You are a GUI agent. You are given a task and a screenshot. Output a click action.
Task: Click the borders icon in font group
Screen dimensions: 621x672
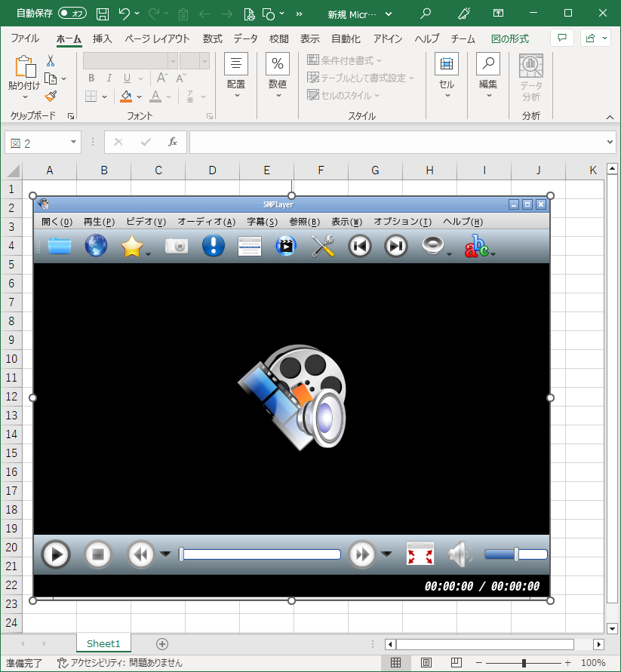[91, 97]
